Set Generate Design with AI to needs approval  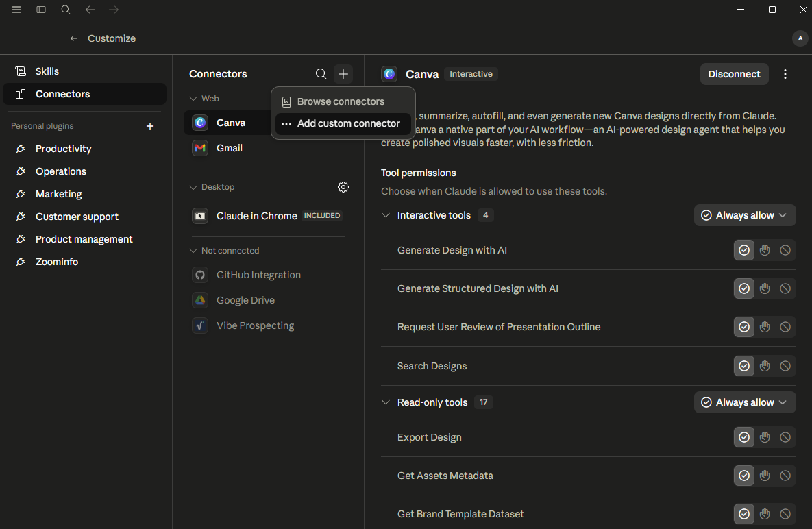pyautogui.click(x=765, y=251)
